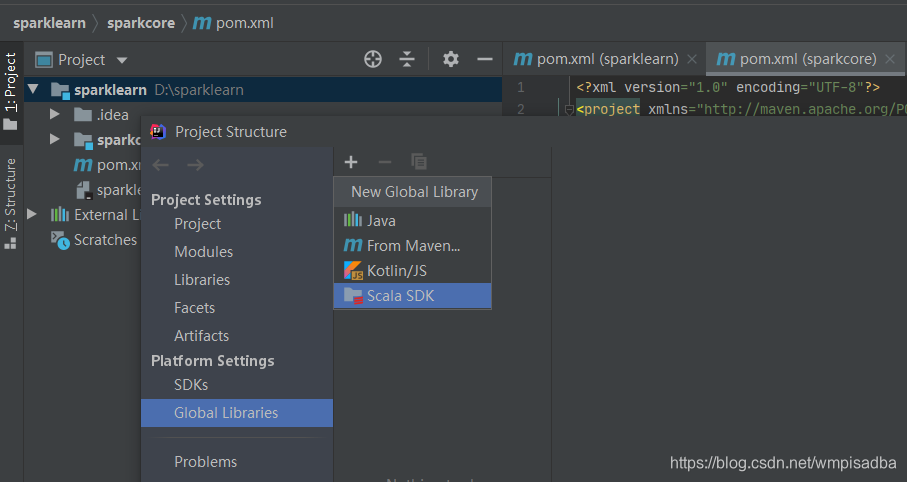Close the pom.xml (sparklearn) tab
Viewport: 907px width, 482px height.
pyautogui.click(x=692, y=59)
